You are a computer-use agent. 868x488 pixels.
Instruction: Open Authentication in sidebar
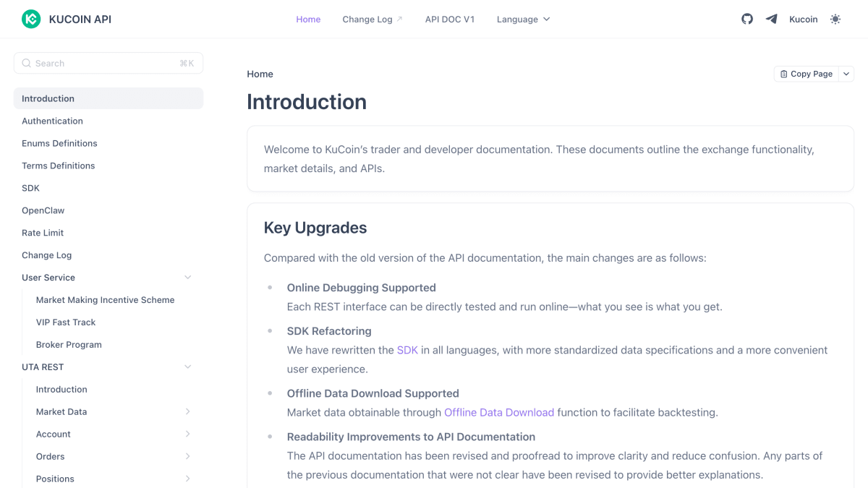tap(52, 121)
